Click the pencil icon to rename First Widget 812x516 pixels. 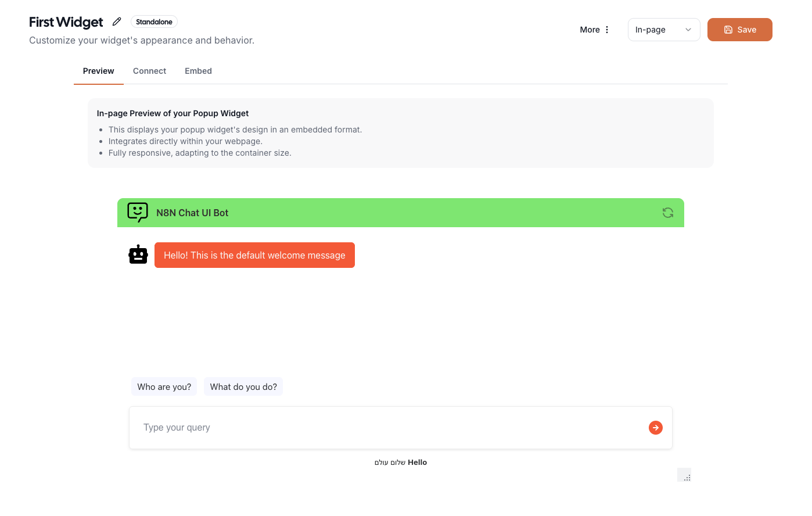pos(116,21)
